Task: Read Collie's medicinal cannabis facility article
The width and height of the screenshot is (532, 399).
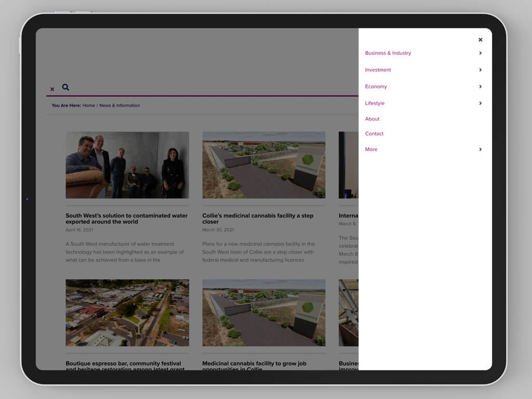Action: pyautogui.click(x=258, y=218)
